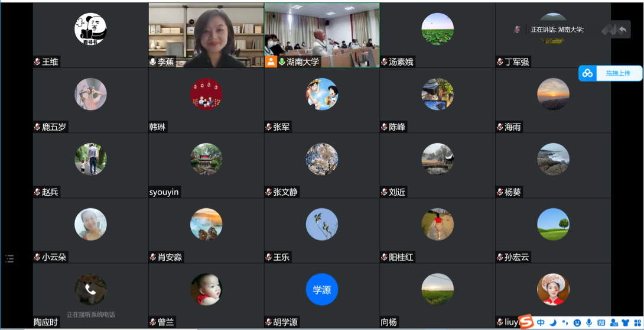The height and width of the screenshot is (330, 644).
Task: Open soft keyboard on Sogou toolbar
Action: [601, 323]
